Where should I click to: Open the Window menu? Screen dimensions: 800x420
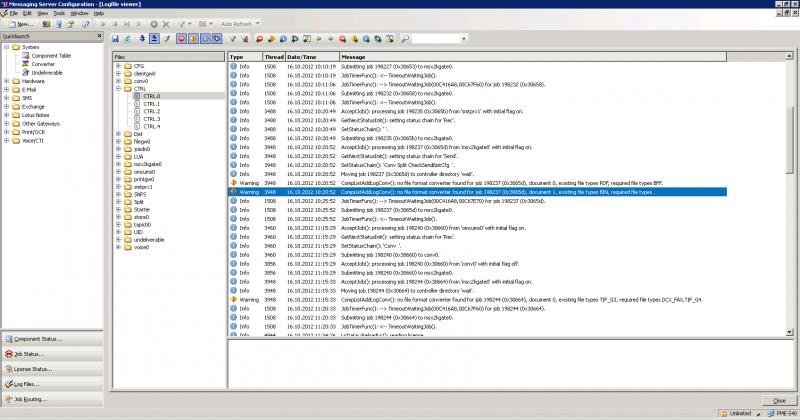[81, 13]
